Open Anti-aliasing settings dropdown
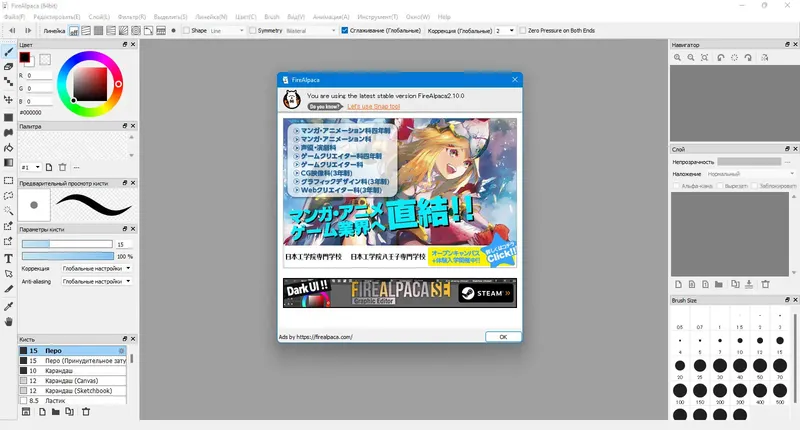The image size is (800, 430). coord(96,281)
